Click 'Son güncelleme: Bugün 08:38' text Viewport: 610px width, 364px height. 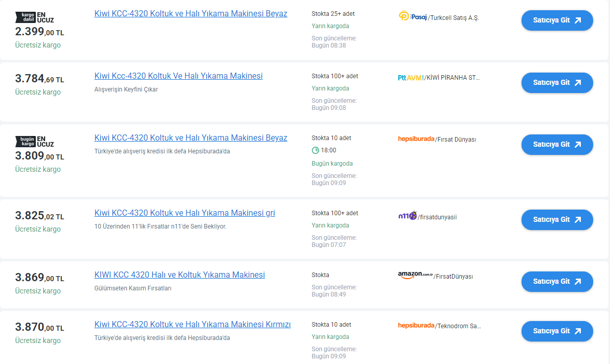(334, 41)
